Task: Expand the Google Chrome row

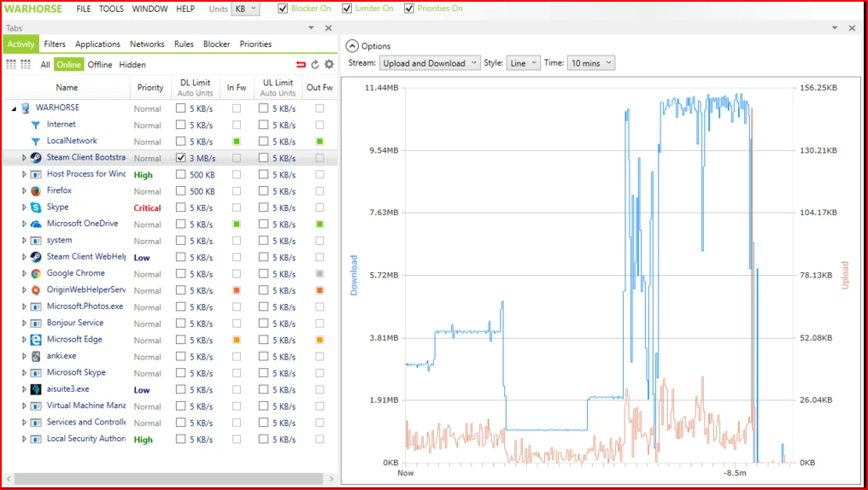Action: pos(24,274)
